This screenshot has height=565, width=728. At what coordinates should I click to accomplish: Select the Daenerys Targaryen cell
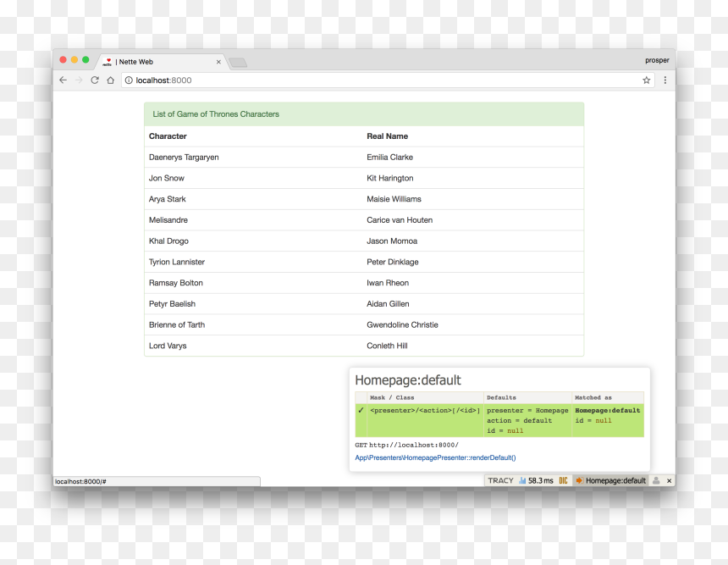tap(253, 157)
